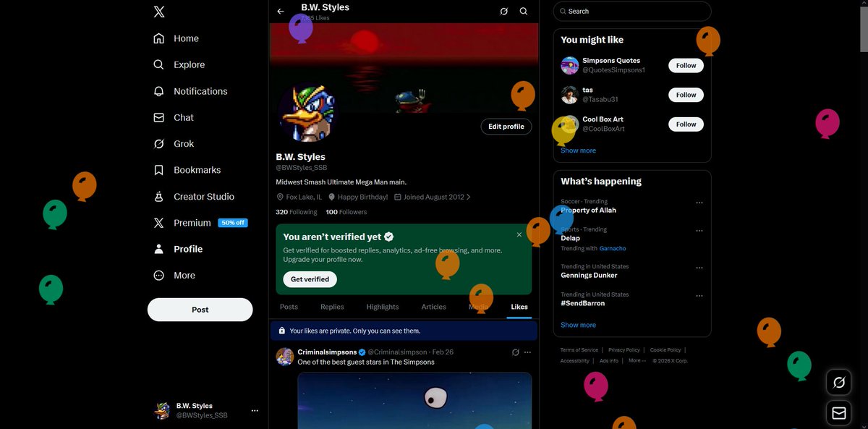Click tas profile avatar

(x=570, y=95)
